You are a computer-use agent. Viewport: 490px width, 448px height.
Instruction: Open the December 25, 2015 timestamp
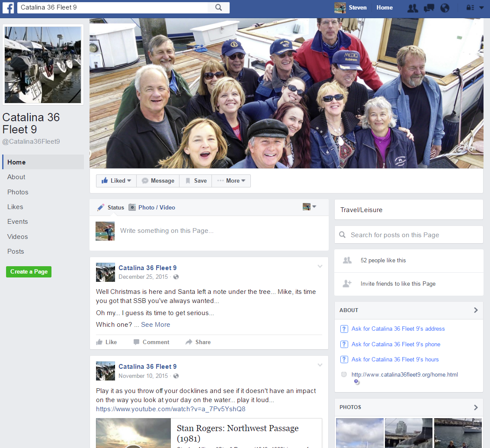point(143,277)
